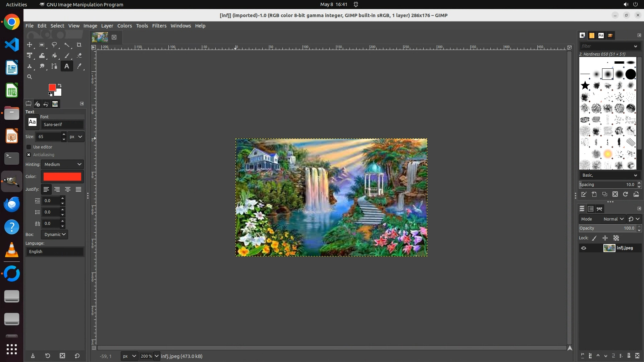644x362 pixels.
Task: Select the Free Select lasso tool
Action: 54,45
